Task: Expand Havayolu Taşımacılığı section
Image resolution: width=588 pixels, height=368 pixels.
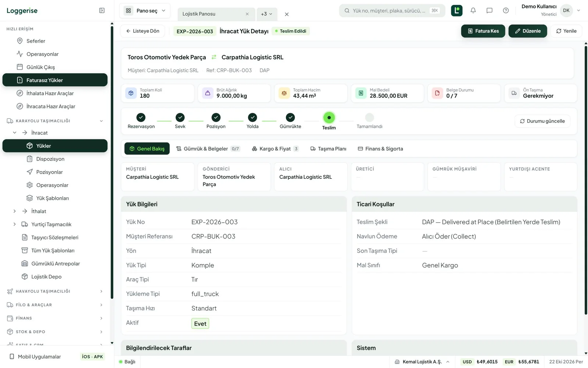Action: tap(101, 291)
